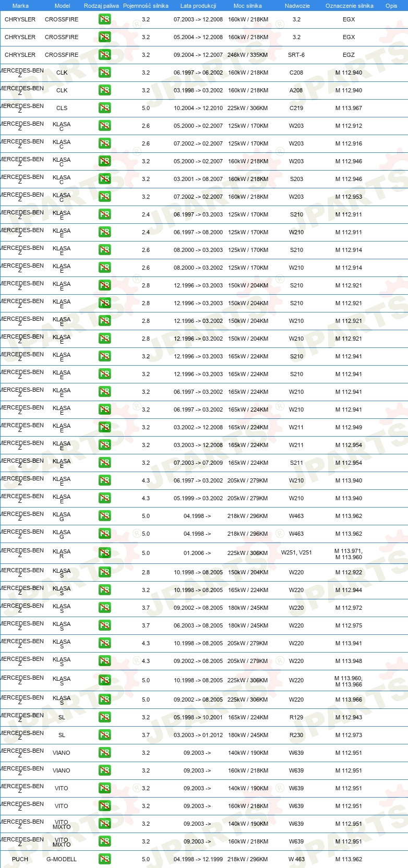The image size is (408, 868).
Task: Select the 'M 113.967' engine code
Action: click(x=349, y=108)
